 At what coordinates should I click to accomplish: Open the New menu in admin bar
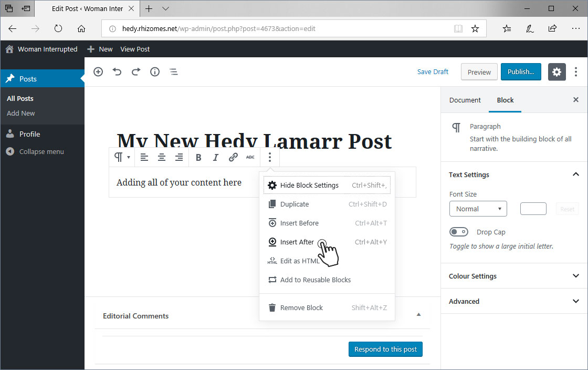(100, 49)
